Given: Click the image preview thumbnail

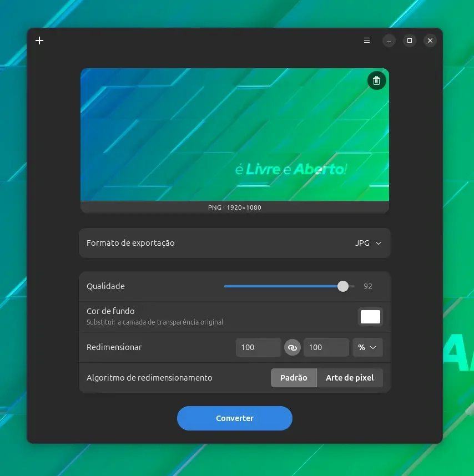Looking at the screenshot, I should (x=235, y=134).
